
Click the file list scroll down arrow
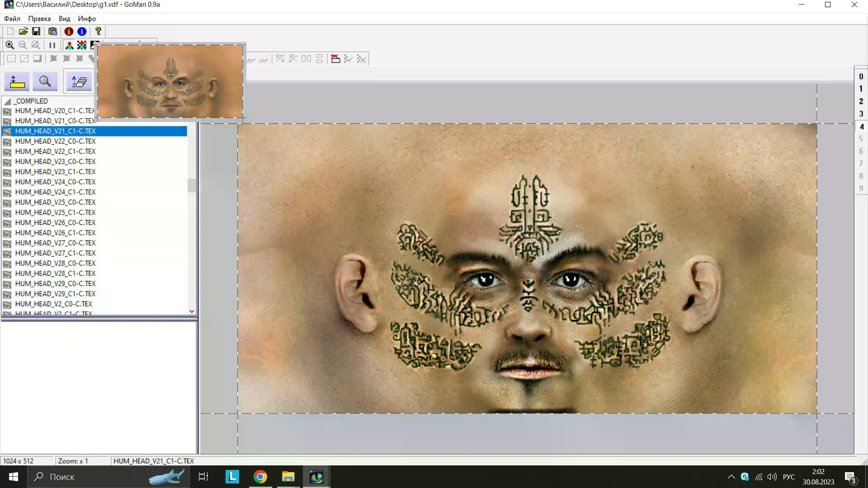pos(192,311)
